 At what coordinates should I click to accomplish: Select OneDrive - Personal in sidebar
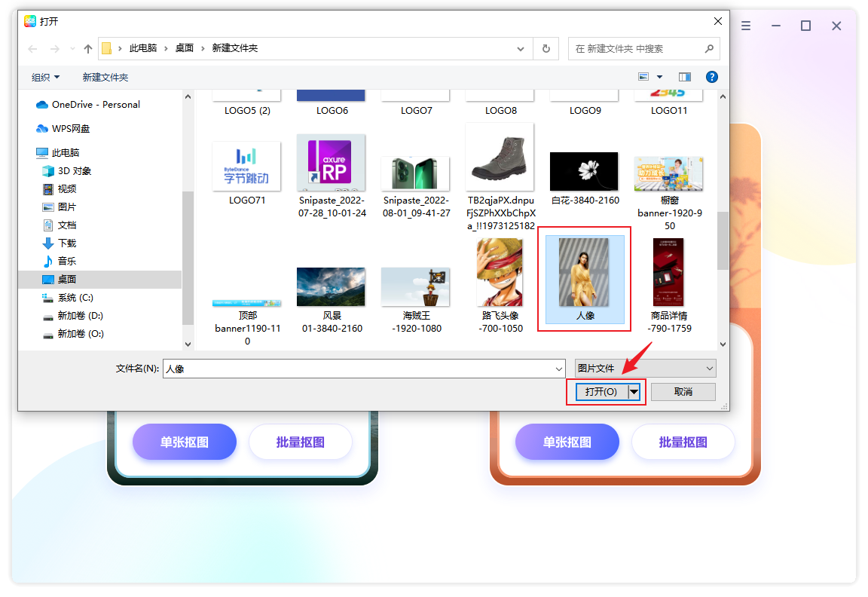pyautogui.click(x=89, y=105)
